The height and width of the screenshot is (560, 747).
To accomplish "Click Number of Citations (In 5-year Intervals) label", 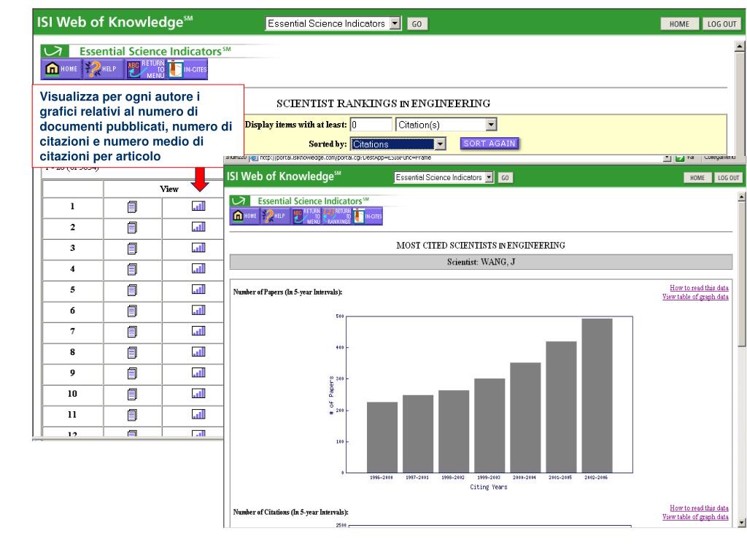I will point(290,513).
